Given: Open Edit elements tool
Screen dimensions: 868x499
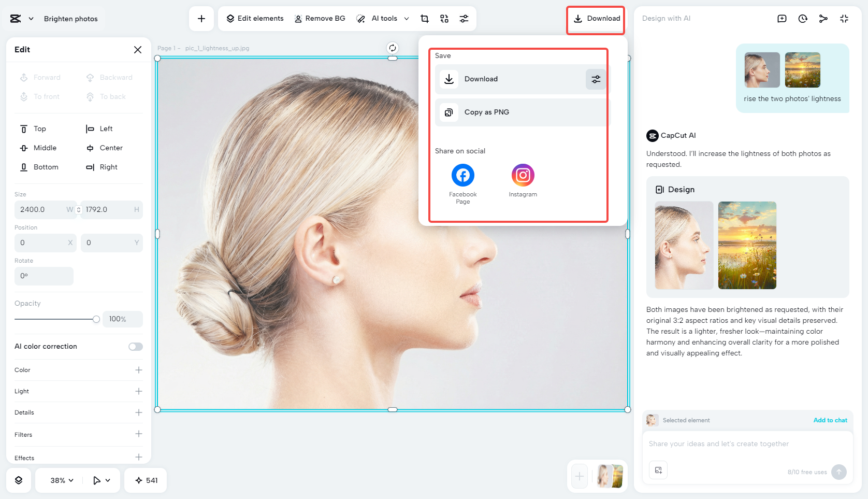Looking at the screenshot, I should tap(255, 19).
